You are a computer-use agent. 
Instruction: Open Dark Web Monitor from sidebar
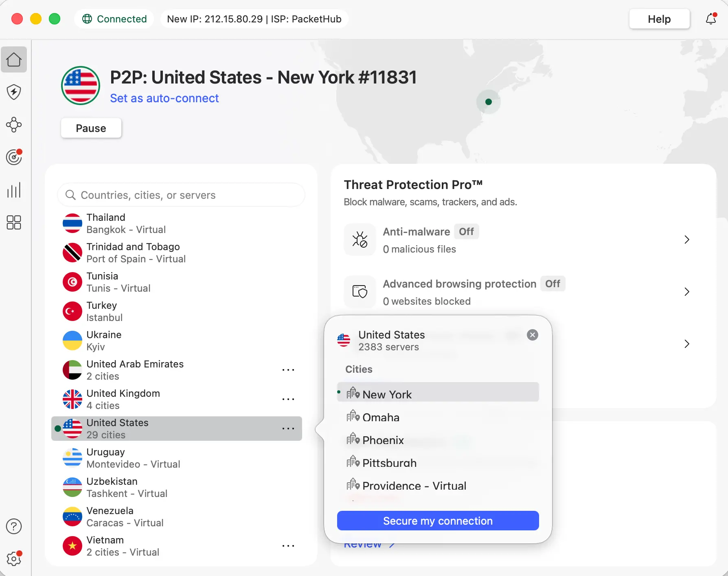click(14, 157)
